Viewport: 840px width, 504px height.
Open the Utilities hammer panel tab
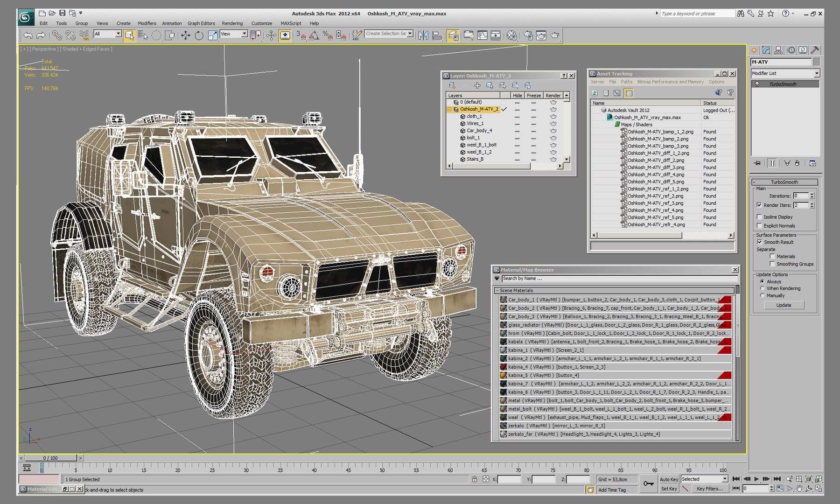(x=815, y=50)
